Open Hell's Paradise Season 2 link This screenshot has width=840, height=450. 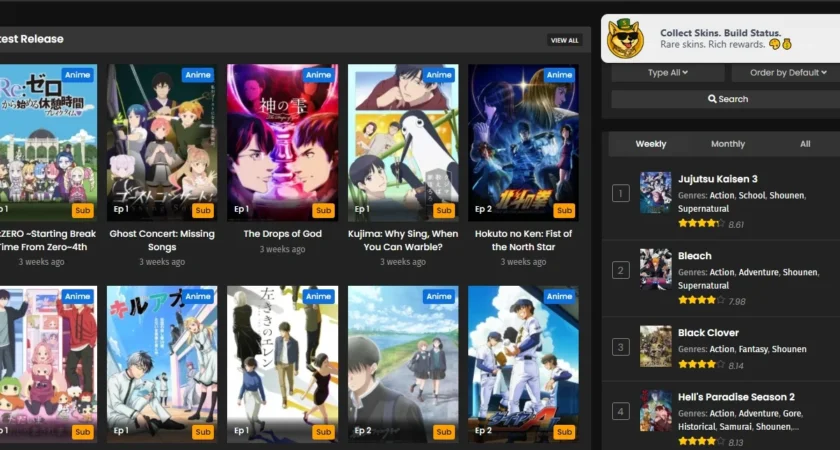coord(736,397)
